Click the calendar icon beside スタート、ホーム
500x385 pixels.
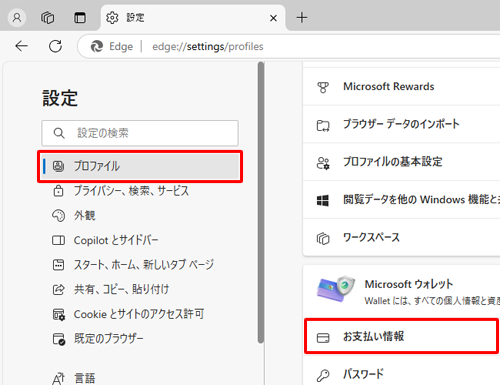pyautogui.click(x=58, y=265)
